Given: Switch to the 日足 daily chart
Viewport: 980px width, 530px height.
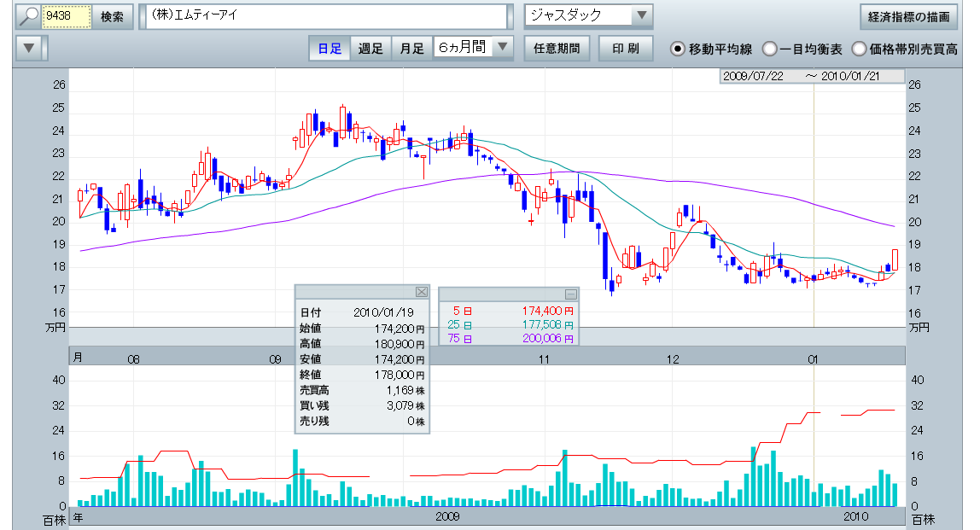Looking at the screenshot, I should 330,49.
